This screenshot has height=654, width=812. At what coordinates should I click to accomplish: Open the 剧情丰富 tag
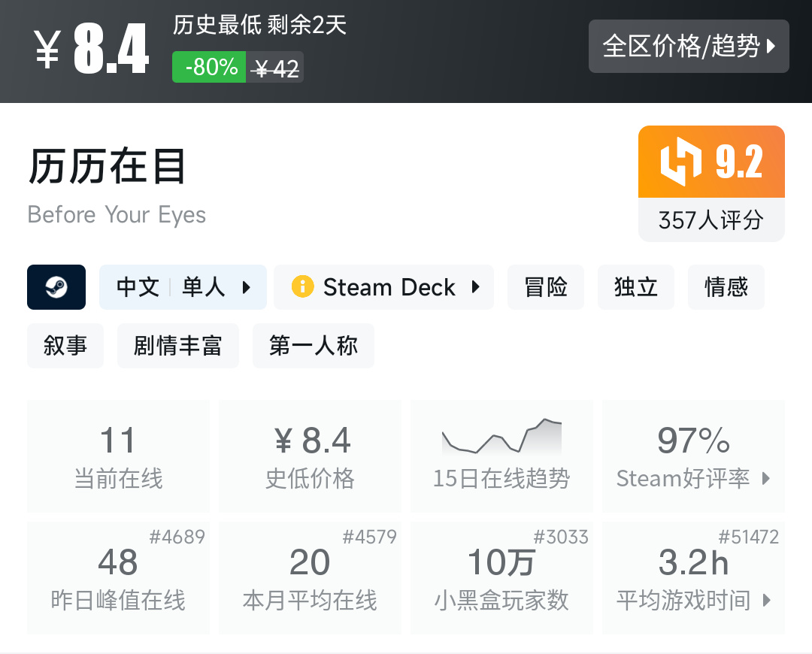pyautogui.click(x=178, y=346)
